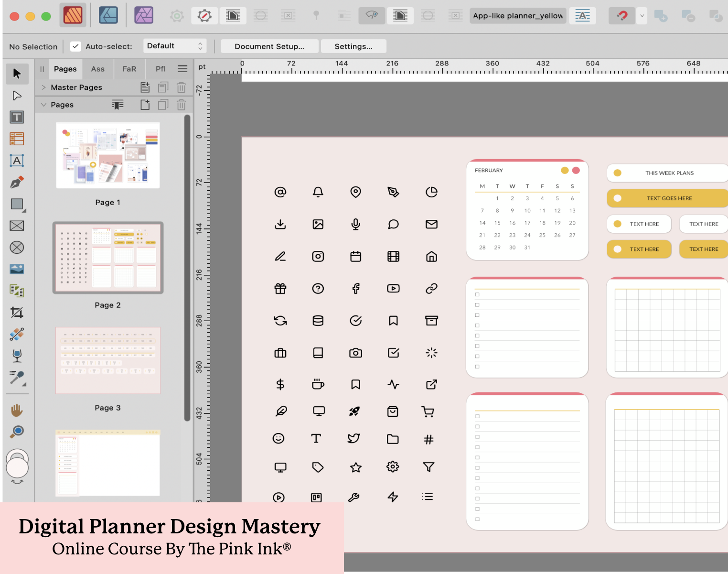This screenshot has height=574, width=728.
Task: Select the Table tool
Action: pyautogui.click(x=17, y=138)
